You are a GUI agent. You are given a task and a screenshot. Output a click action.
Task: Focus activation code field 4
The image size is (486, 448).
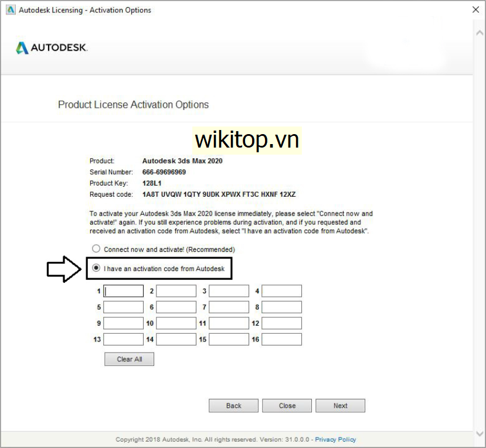[281, 291]
